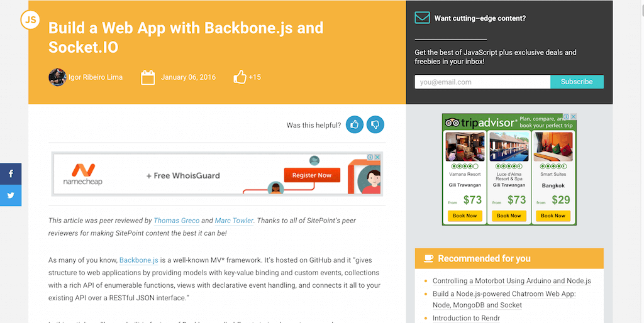Close the TripAdvisor ad
Image resolution: width=644 pixels, height=323 pixels.
(x=574, y=116)
